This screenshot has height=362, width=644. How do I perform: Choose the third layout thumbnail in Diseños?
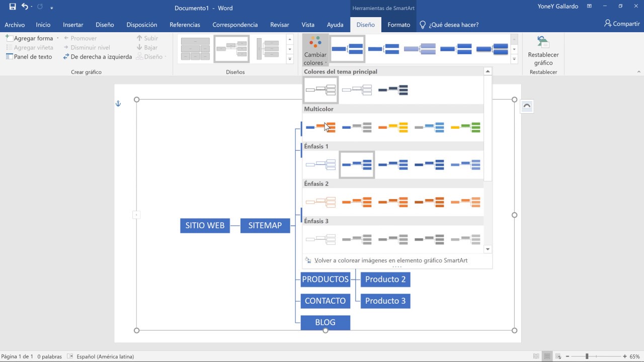coord(268,49)
